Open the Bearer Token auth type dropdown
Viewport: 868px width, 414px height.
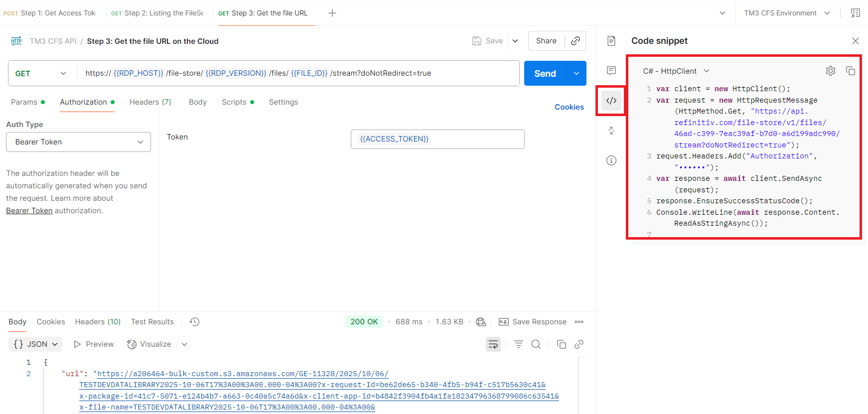78,142
